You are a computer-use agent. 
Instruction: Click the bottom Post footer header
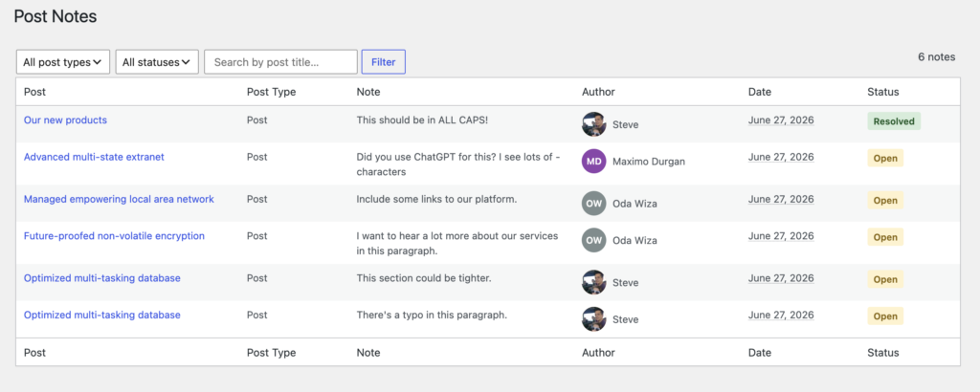coord(34,353)
